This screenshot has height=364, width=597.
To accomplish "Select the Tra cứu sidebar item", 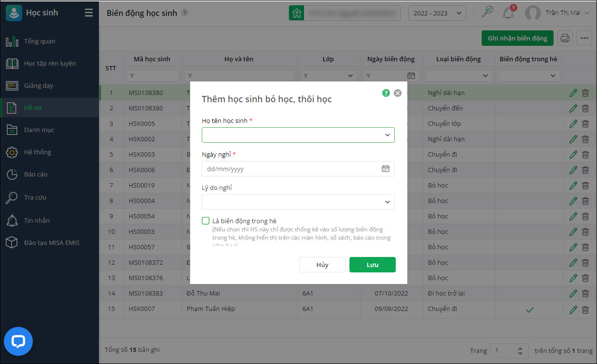I will (x=35, y=197).
